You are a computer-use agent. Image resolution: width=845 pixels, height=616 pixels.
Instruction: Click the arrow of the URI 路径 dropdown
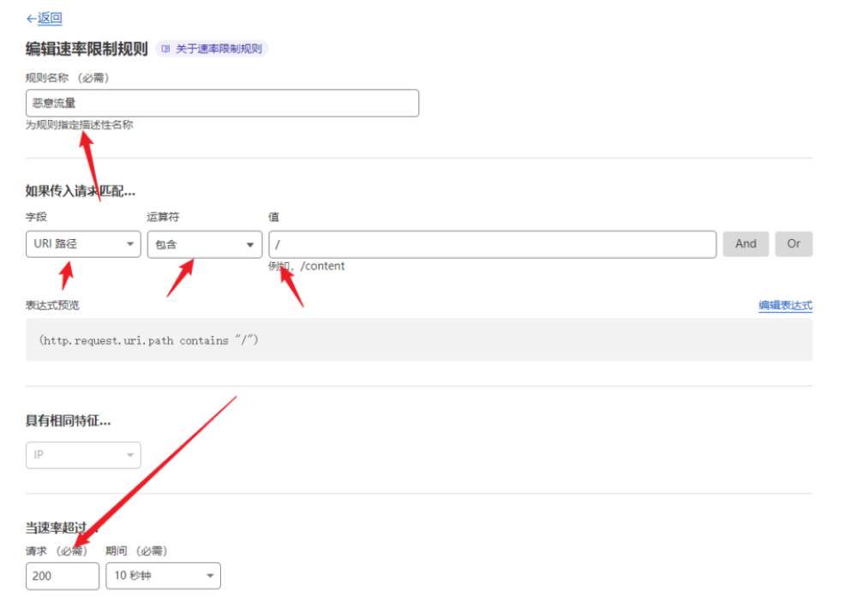coord(129,244)
